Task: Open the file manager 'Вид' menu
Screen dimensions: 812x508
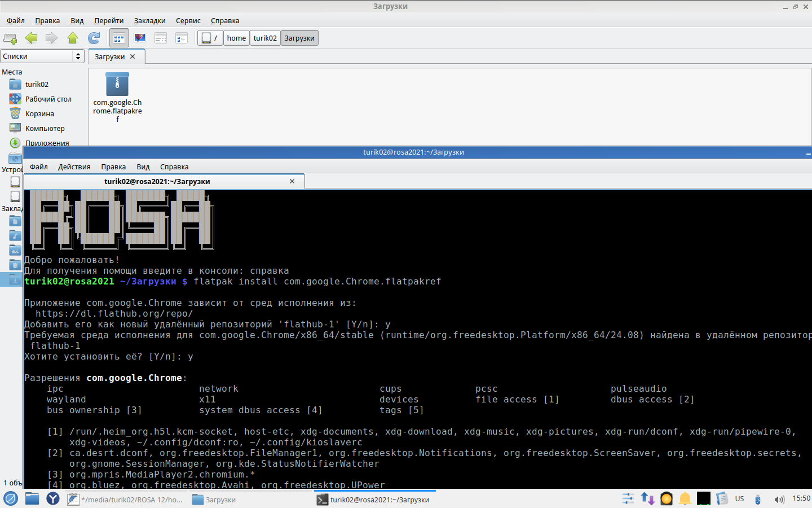Action: coord(77,21)
